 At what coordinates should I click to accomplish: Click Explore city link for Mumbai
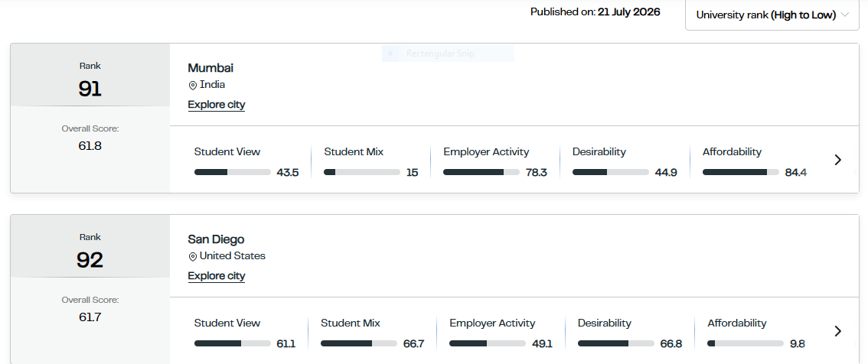[x=217, y=105]
